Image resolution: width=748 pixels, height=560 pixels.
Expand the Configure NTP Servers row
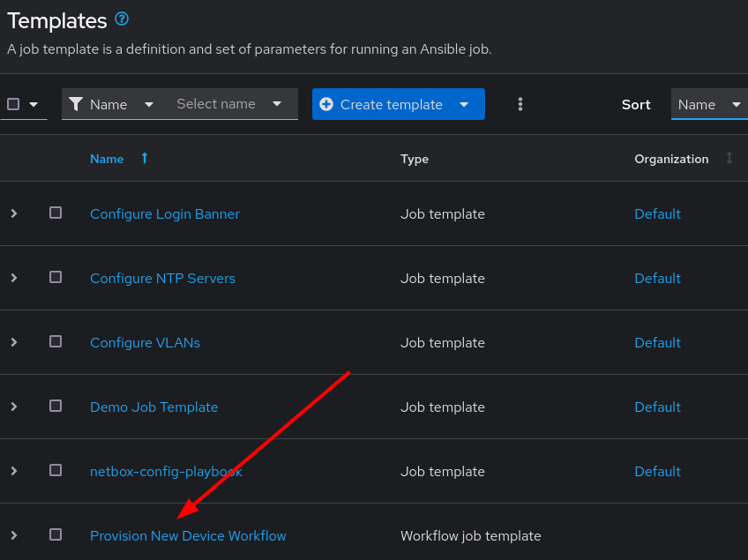tap(14, 278)
